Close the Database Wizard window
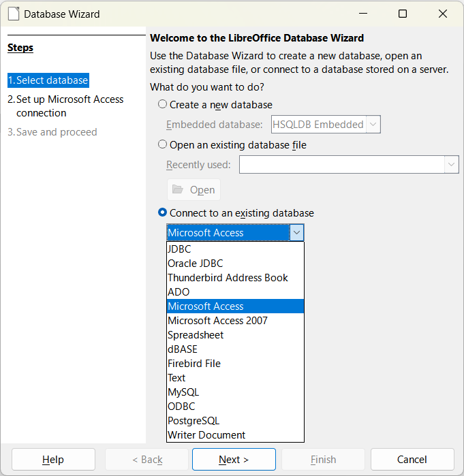Screen dimensions: 464x476 click(x=443, y=14)
